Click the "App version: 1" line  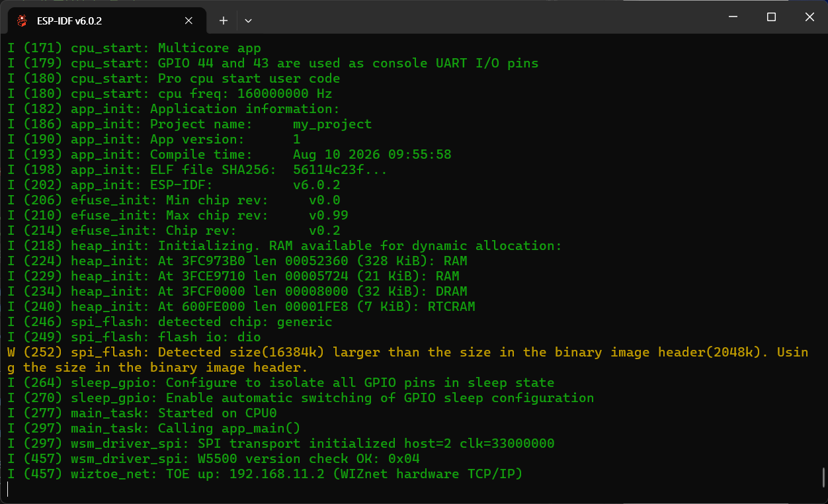point(153,140)
